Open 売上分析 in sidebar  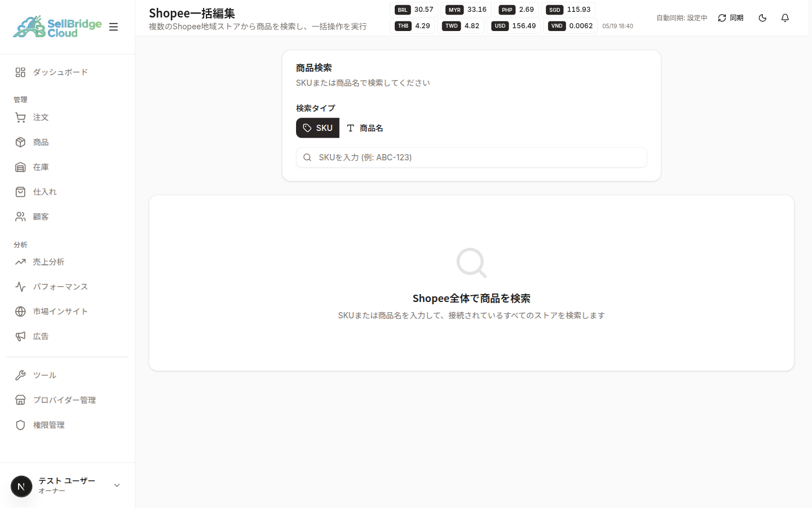point(68,262)
